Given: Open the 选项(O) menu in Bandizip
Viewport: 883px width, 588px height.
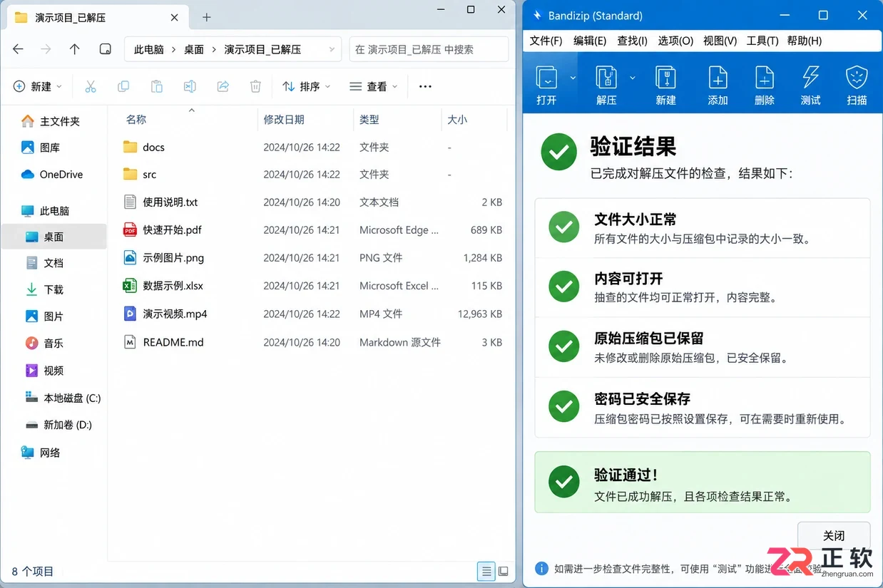Looking at the screenshot, I should click(x=675, y=41).
